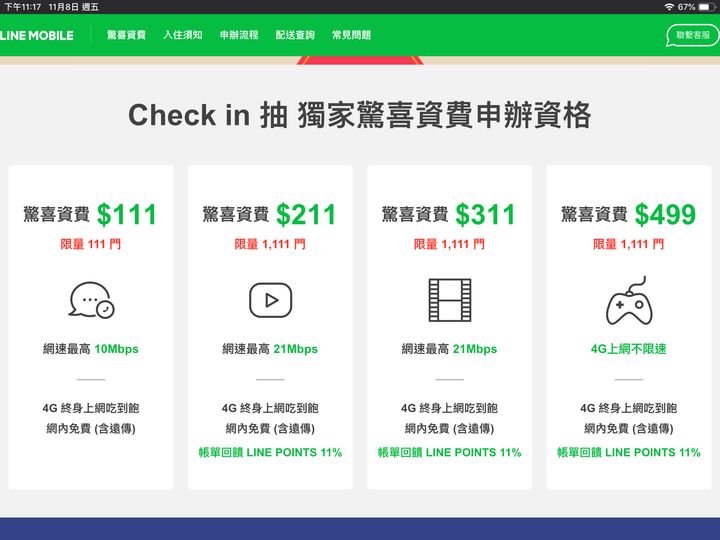Click 網速最高 21Mbps on $311 card
720x540 pixels.
(x=449, y=349)
